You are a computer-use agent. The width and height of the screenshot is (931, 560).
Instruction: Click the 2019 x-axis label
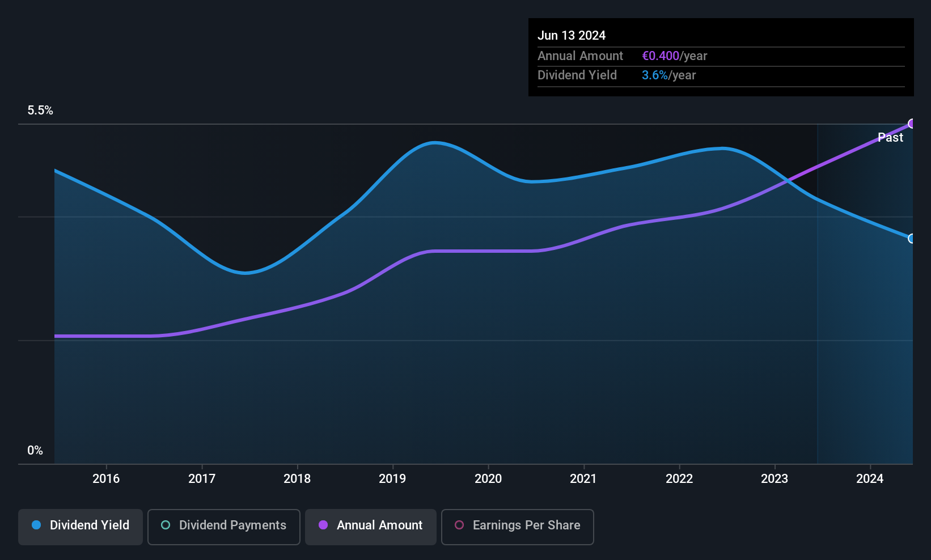click(x=392, y=478)
